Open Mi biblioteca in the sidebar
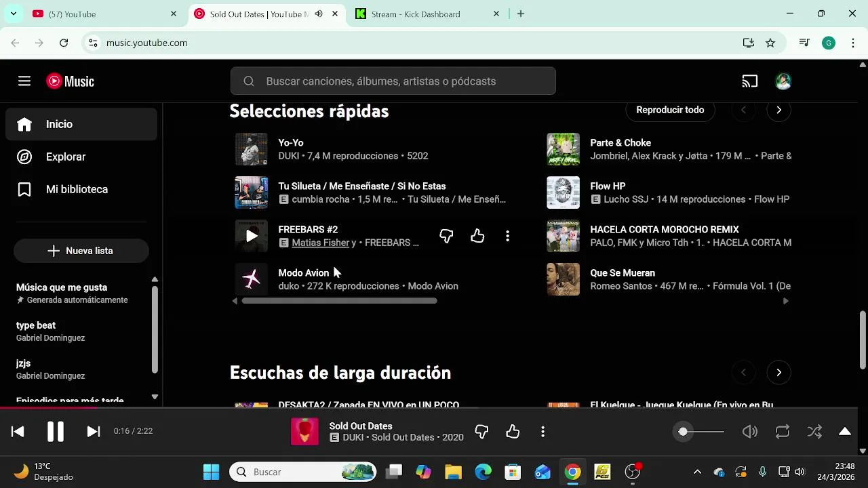This screenshot has height=488, width=868. [81, 190]
